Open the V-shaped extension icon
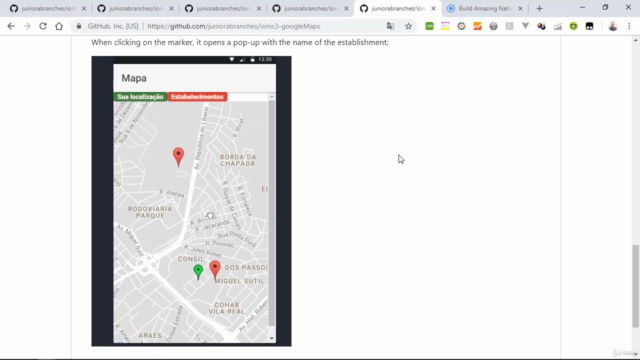The height and width of the screenshot is (360, 640). [x=525, y=26]
